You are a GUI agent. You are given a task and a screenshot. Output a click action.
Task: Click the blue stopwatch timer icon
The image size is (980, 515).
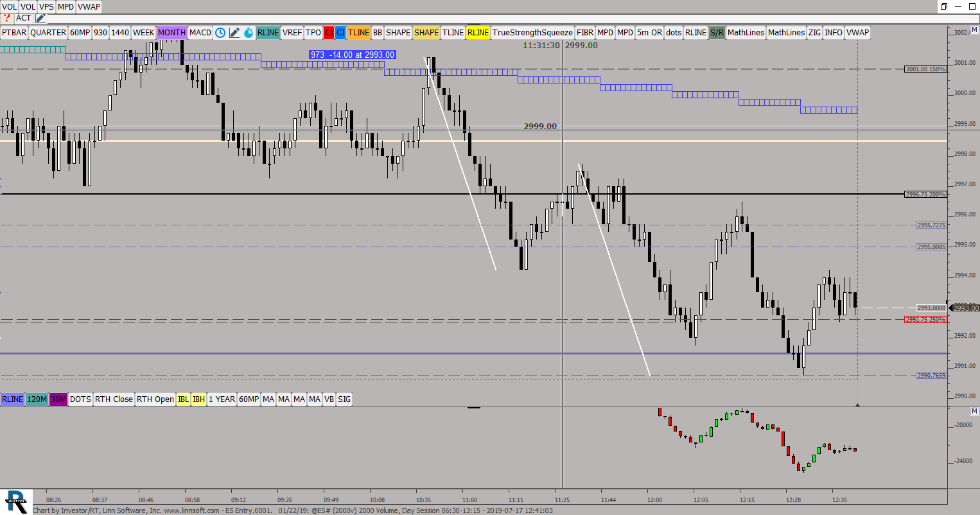point(249,33)
